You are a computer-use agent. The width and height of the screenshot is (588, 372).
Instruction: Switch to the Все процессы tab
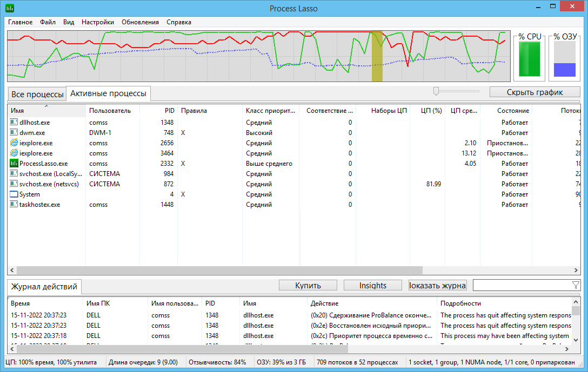37,94
